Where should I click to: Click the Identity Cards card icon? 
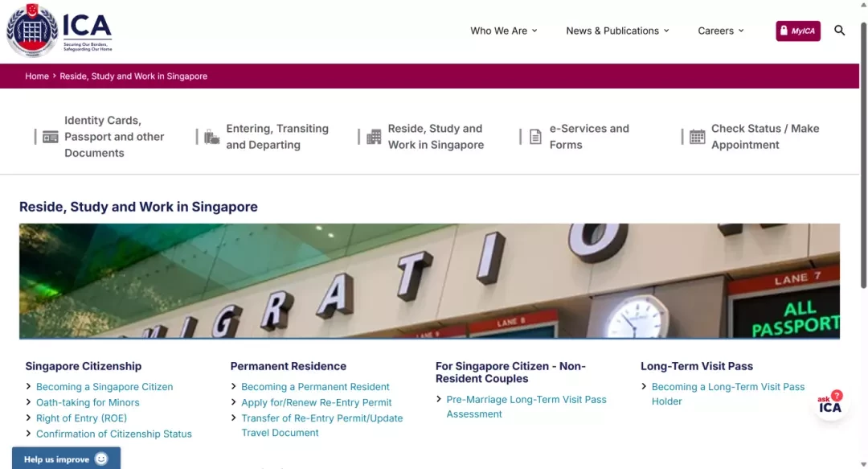51,137
